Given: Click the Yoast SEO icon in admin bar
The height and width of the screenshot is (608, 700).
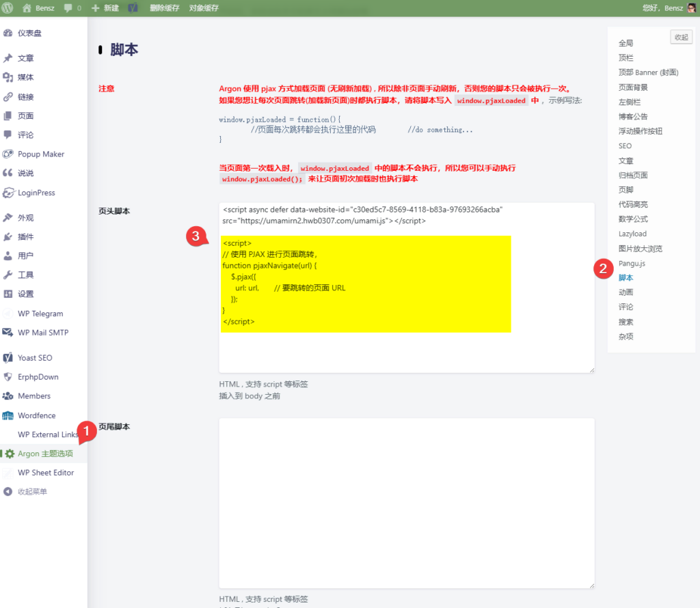Looking at the screenshot, I should pos(133,8).
